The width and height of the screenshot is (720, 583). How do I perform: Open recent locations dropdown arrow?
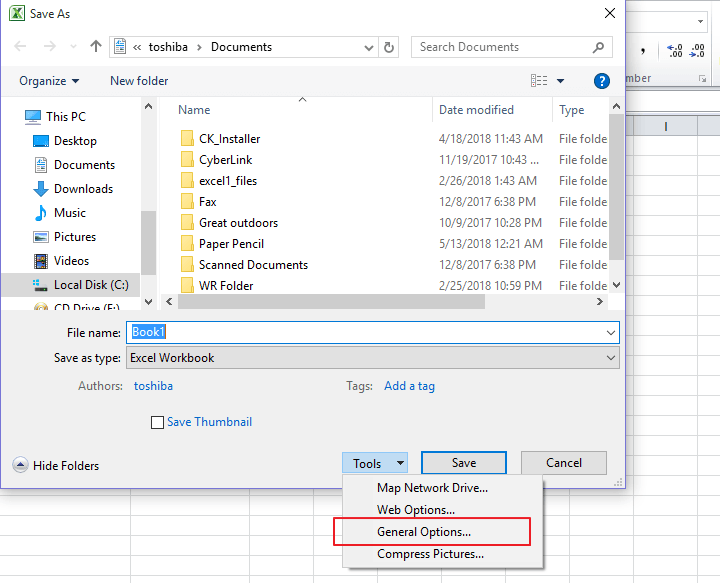73,47
